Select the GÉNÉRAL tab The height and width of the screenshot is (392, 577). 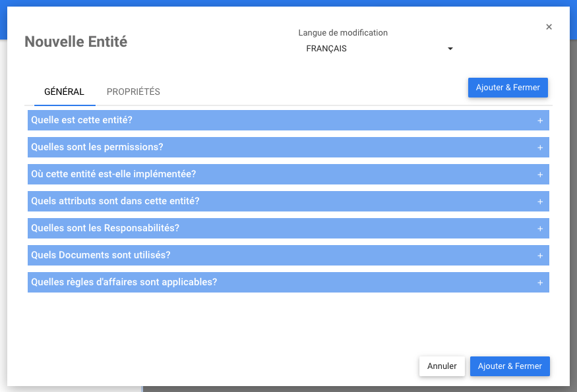click(x=64, y=92)
